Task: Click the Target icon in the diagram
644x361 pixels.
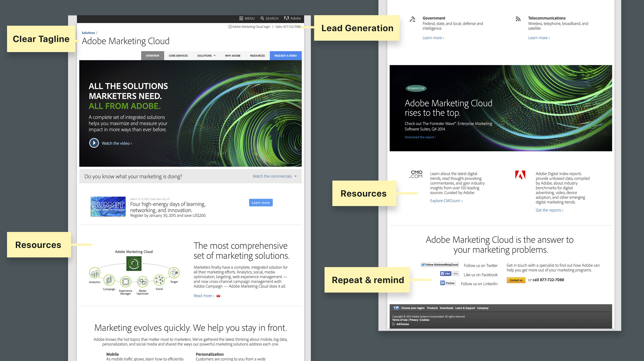Action: click(x=174, y=273)
